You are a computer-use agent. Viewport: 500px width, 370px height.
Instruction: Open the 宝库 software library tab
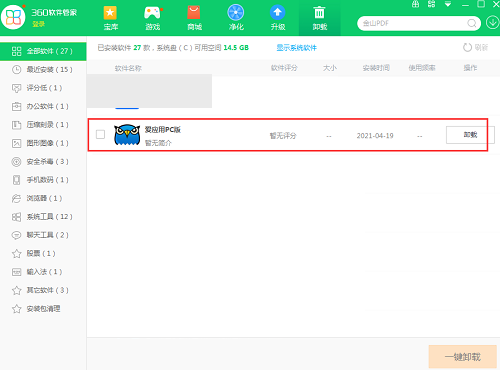(110, 18)
